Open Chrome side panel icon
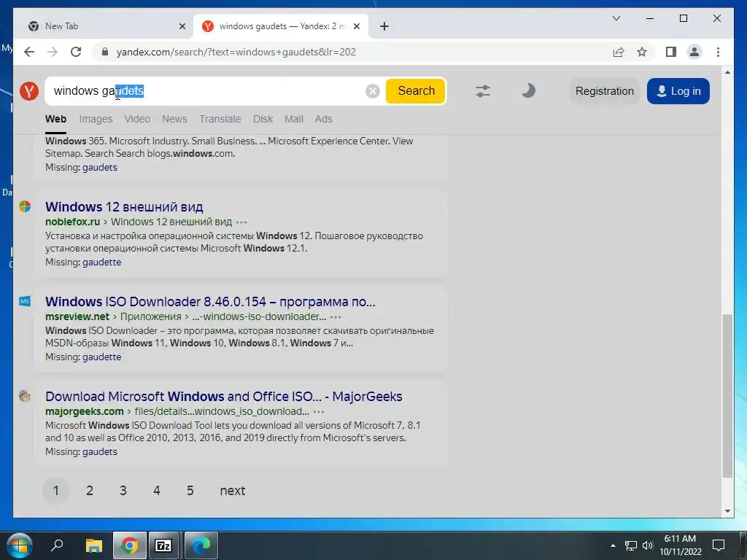This screenshot has height=560, width=747. [x=671, y=52]
